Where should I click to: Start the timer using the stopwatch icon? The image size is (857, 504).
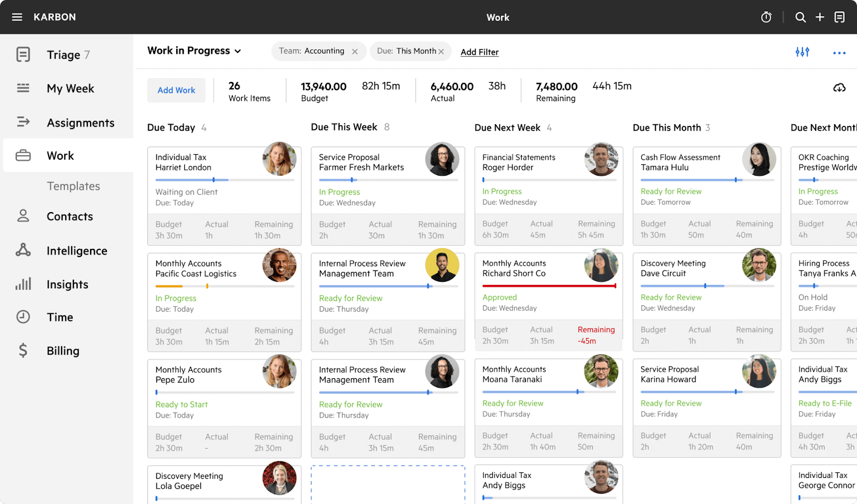[766, 17]
